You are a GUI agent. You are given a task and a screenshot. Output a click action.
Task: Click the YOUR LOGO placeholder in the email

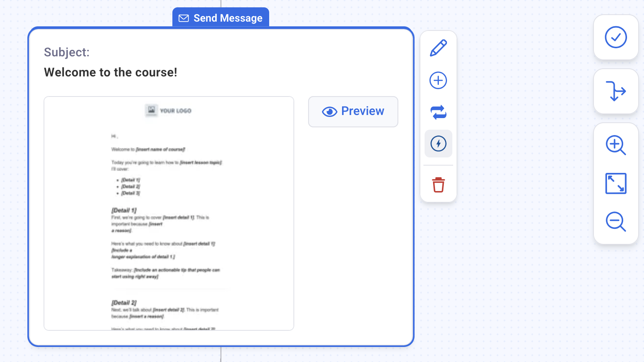[169, 111]
